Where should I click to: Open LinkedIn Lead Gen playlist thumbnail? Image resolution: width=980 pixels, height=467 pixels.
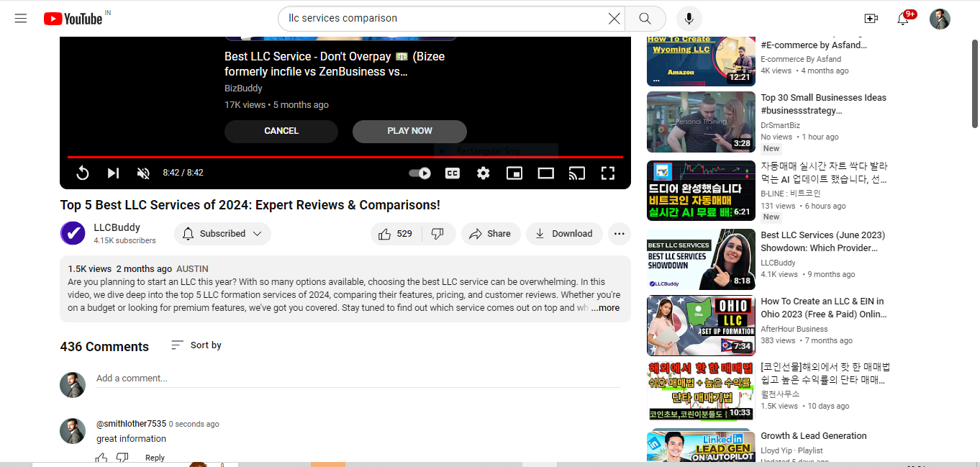(x=701, y=447)
